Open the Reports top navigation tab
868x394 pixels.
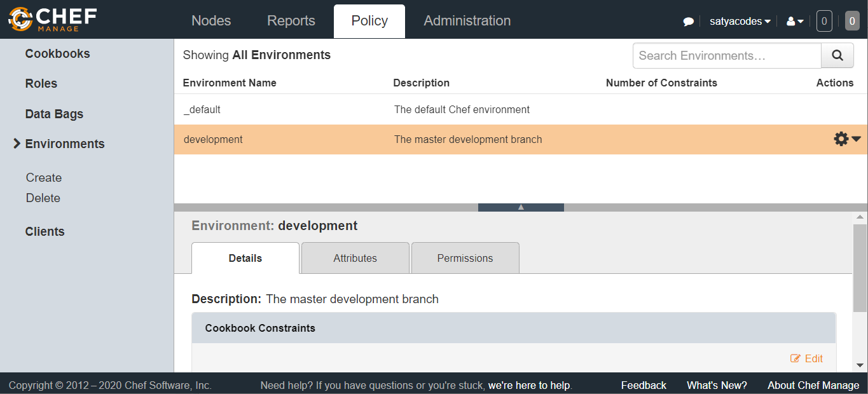pos(291,21)
